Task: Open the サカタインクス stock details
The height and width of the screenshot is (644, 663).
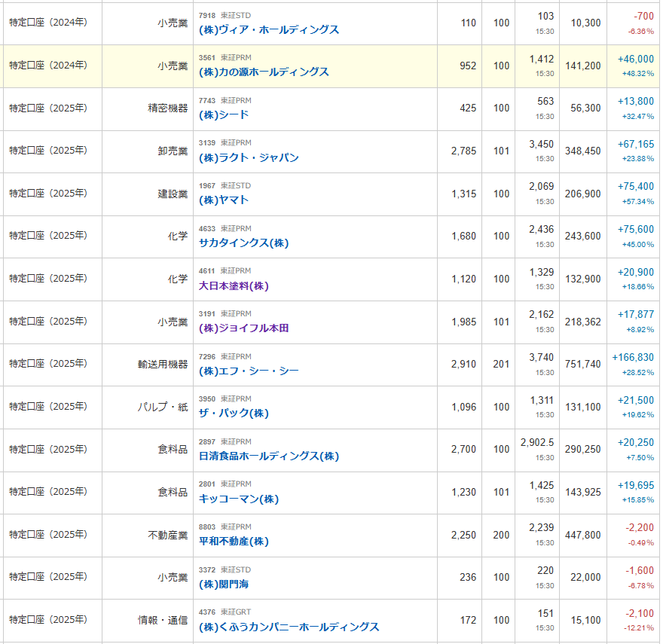Action: tap(243, 243)
